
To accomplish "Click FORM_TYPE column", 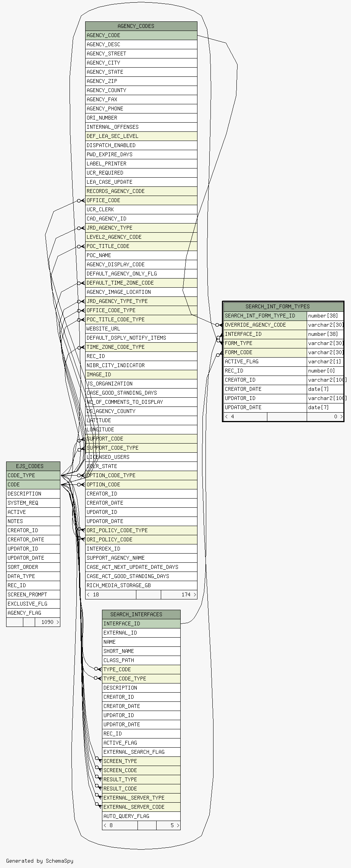I will [265, 343].
